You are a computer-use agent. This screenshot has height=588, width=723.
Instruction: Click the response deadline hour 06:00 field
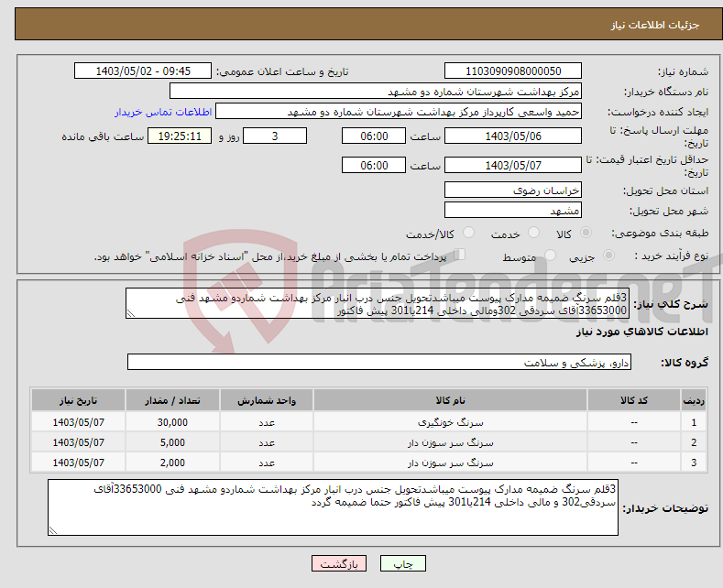tap(374, 136)
